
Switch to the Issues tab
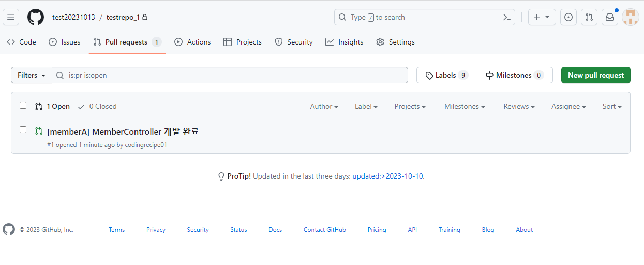point(65,42)
